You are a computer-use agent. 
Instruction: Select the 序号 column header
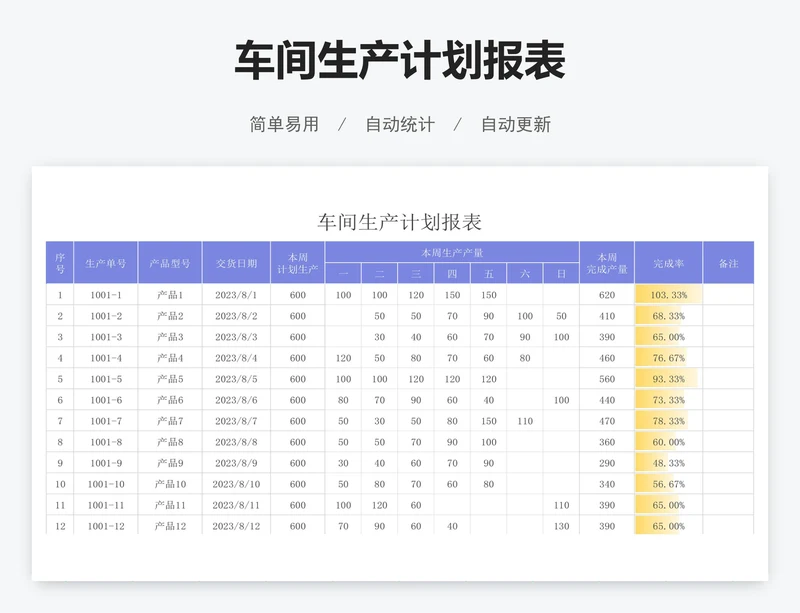click(60, 263)
